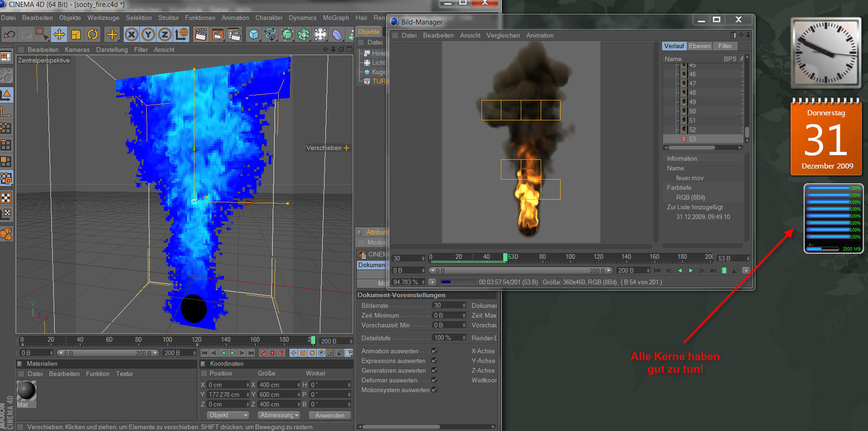Viewport: 868px width, 431px height.
Task: Adjust the 94.783 % zoom stepper
Action: point(423,282)
